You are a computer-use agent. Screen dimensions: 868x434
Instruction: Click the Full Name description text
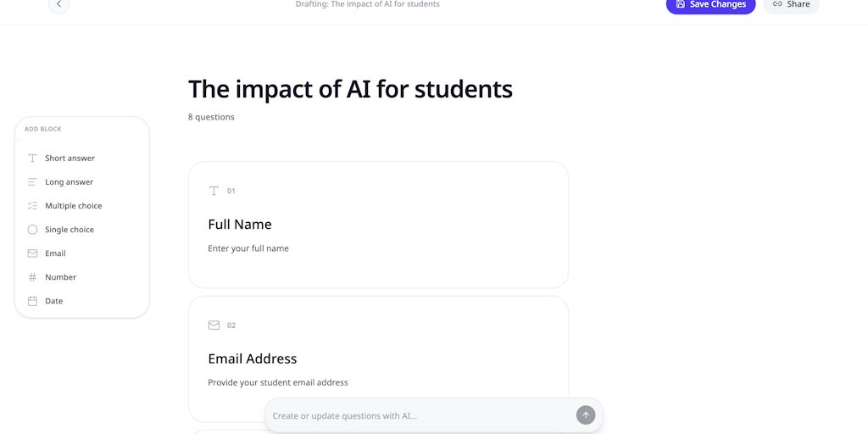tap(248, 248)
